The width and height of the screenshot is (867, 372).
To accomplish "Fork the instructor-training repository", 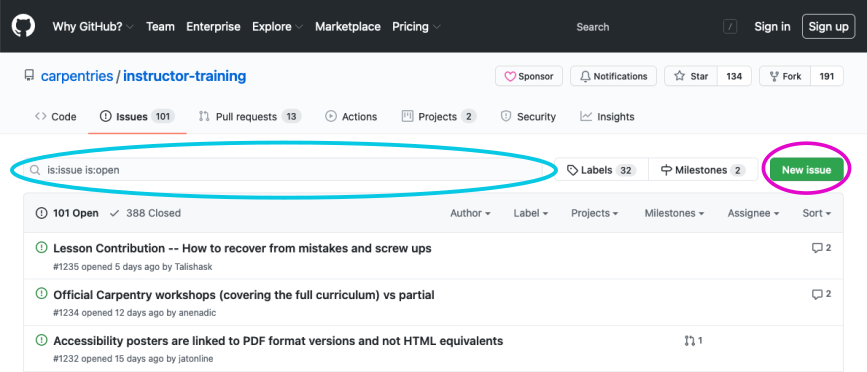I will [x=785, y=76].
